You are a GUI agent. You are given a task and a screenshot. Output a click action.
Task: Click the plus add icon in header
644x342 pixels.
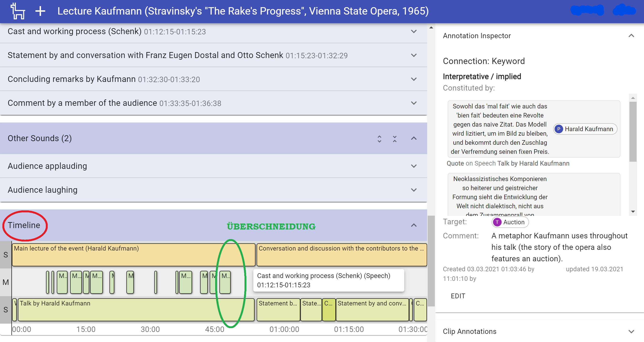[40, 11]
